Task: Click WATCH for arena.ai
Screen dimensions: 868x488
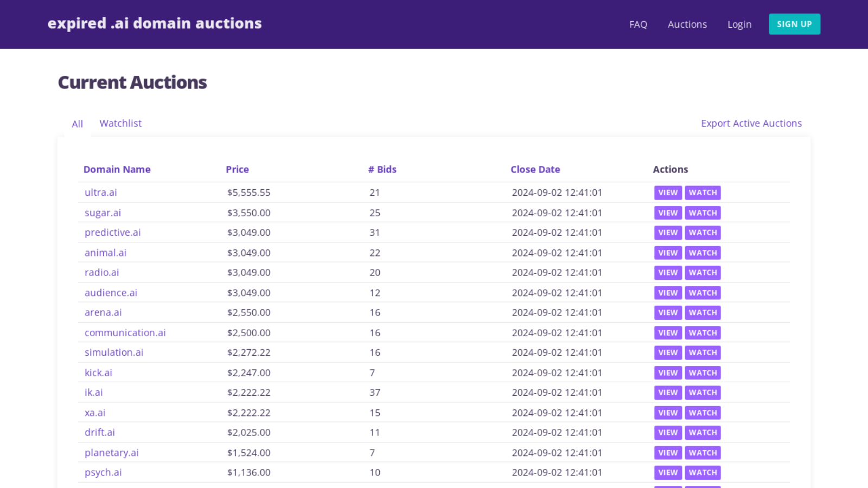Action: 703,313
